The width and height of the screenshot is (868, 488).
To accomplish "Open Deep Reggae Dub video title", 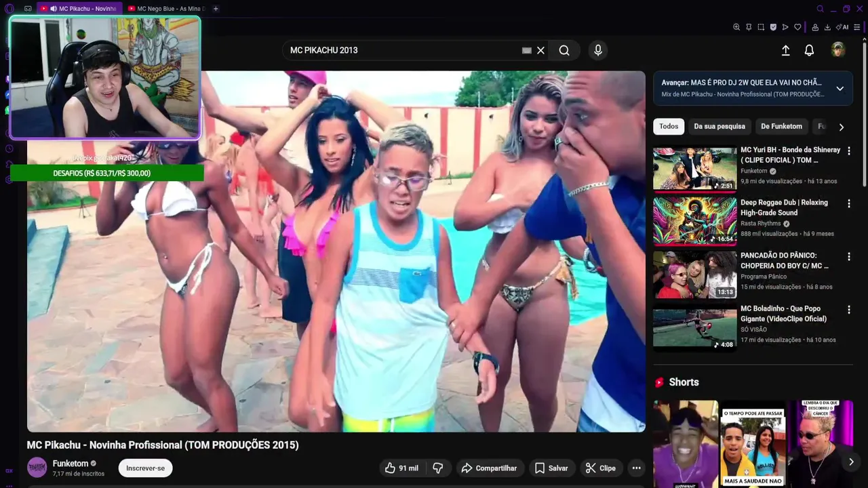I will coord(784,207).
